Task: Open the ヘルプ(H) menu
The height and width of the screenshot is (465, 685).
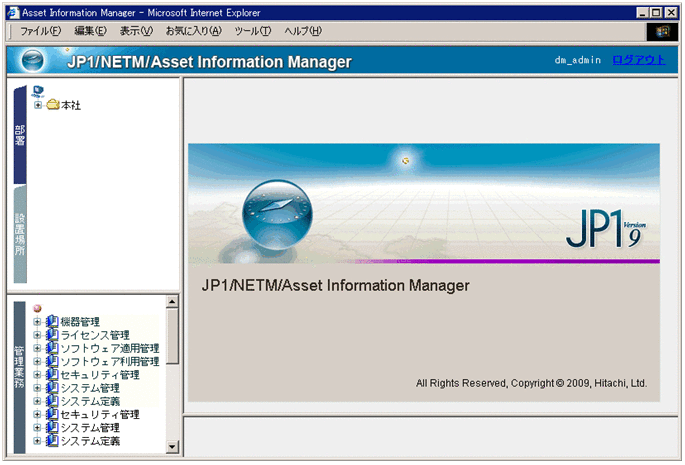Action: 303,31
